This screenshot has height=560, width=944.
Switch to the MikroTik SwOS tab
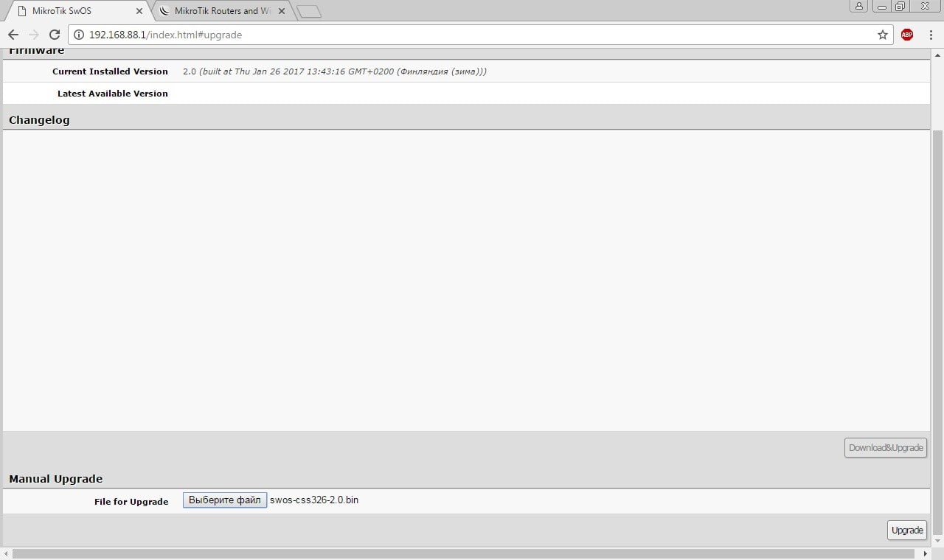74,11
